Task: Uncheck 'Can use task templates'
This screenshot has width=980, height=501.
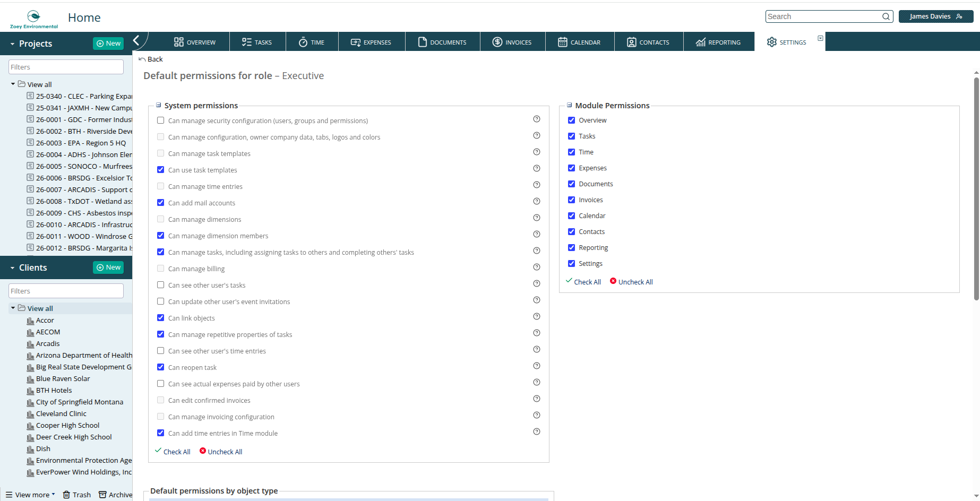Action: [x=161, y=170]
